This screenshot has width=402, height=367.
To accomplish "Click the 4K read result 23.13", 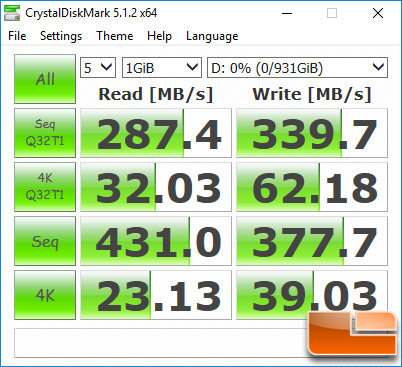I will pyautogui.click(x=156, y=295).
